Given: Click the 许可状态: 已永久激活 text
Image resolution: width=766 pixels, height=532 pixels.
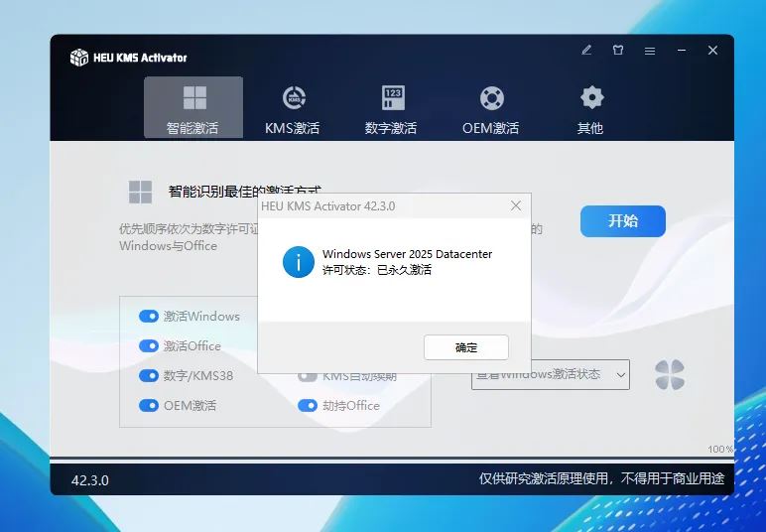Looking at the screenshot, I should click(x=377, y=270).
